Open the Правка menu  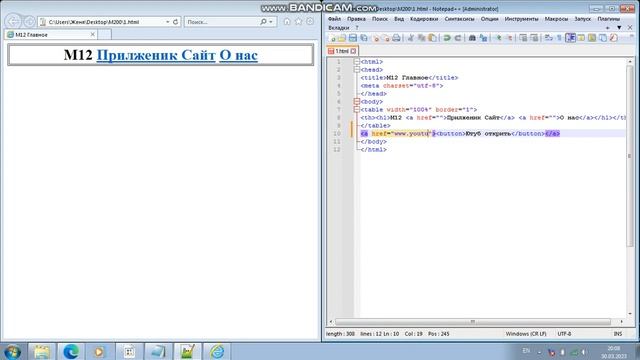356,19
